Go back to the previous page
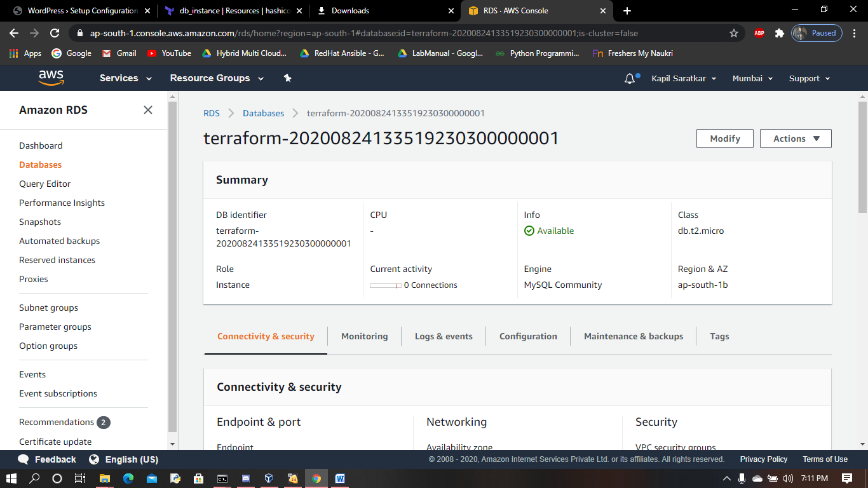This screenshot has width=868, height=488. [x=14, y=33]
